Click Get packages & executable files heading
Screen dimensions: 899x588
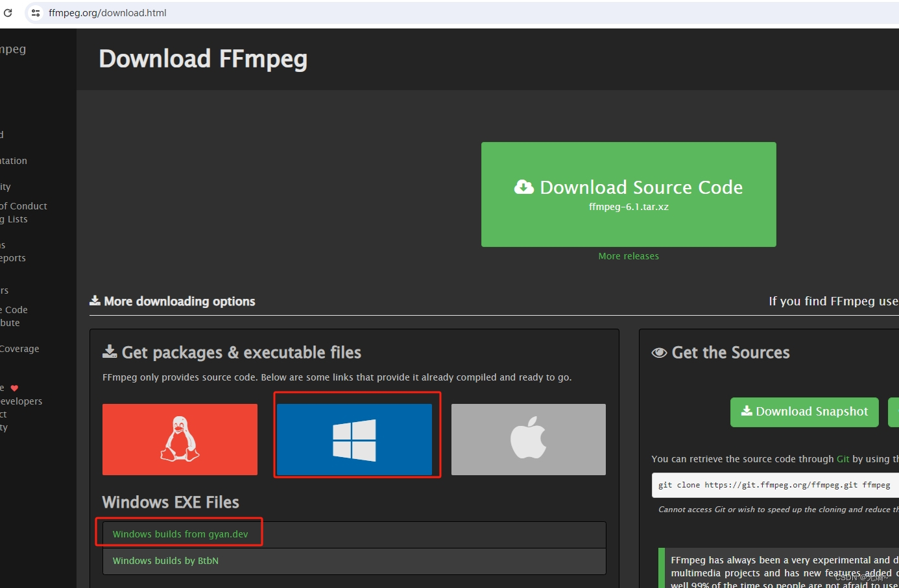tap(241, 353)
